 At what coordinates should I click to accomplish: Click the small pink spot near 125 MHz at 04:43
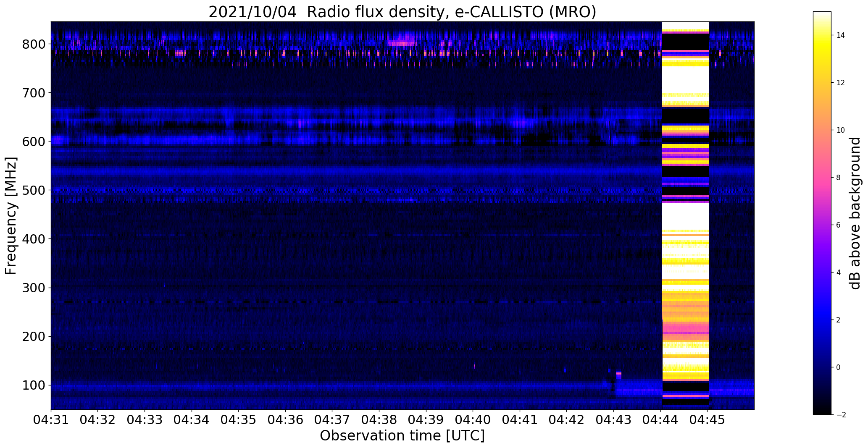click(618, 373)
